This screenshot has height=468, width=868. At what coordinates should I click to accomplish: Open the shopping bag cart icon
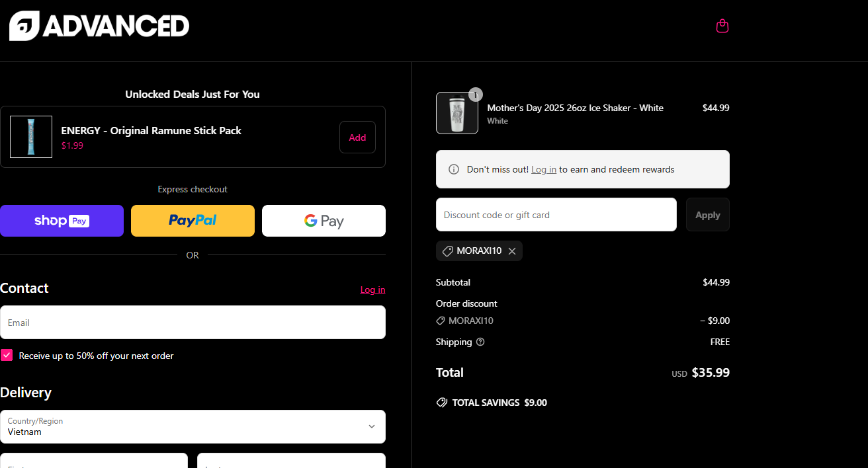point(722,26)
